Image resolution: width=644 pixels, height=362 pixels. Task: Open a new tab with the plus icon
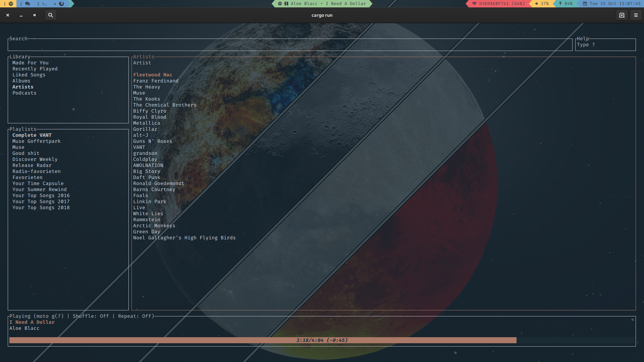[622, 15]
